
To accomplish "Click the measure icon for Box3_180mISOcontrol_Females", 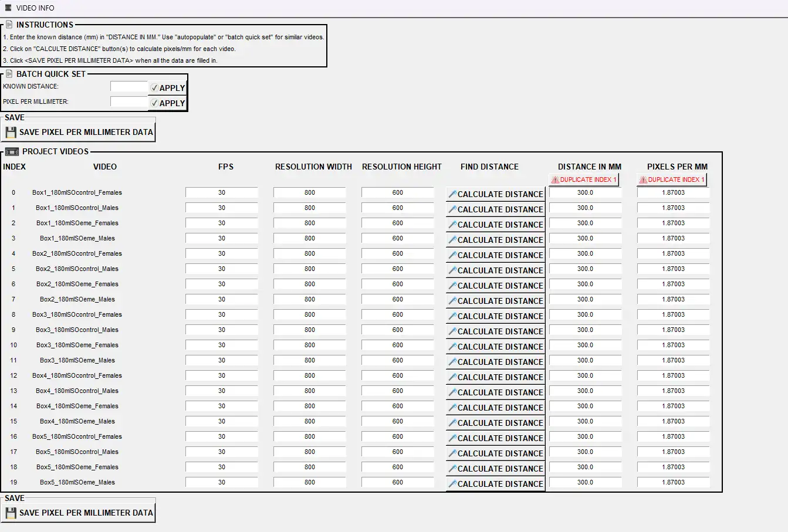I will coord(452,316).
